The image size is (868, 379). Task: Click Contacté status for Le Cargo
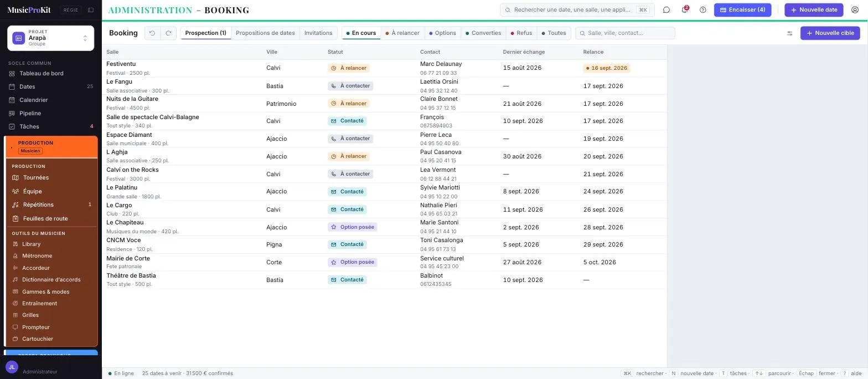347,209
